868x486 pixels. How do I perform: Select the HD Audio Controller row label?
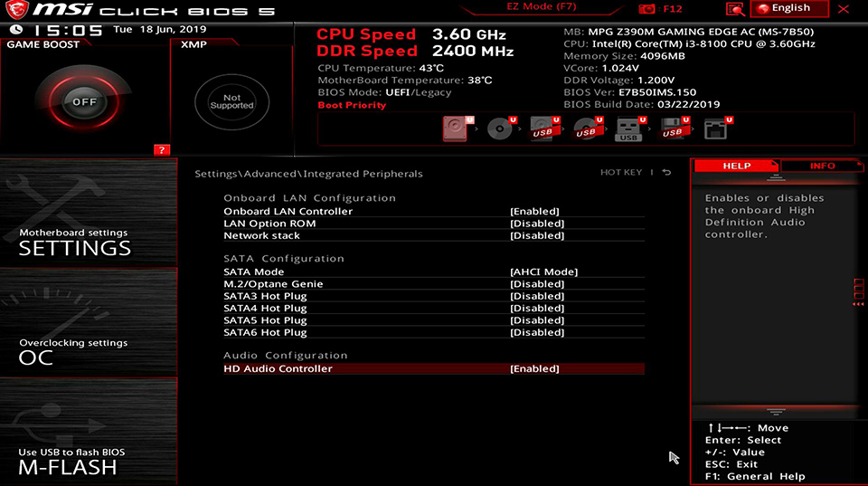(278, 368)
